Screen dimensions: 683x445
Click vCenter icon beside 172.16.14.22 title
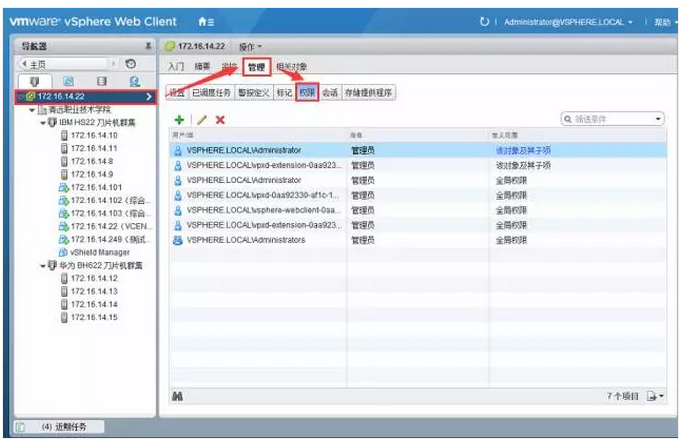tap(169, 46)
